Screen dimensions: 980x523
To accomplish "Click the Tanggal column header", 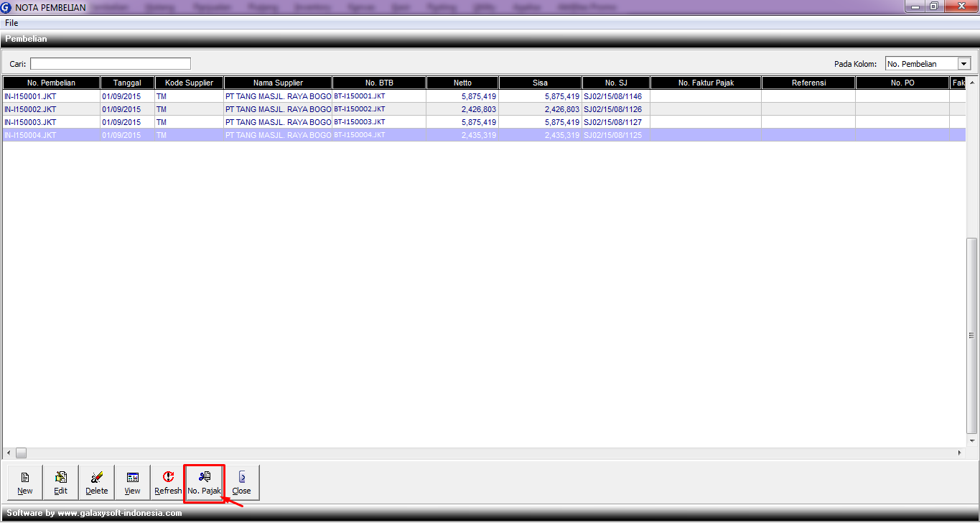I will (127, 83).
